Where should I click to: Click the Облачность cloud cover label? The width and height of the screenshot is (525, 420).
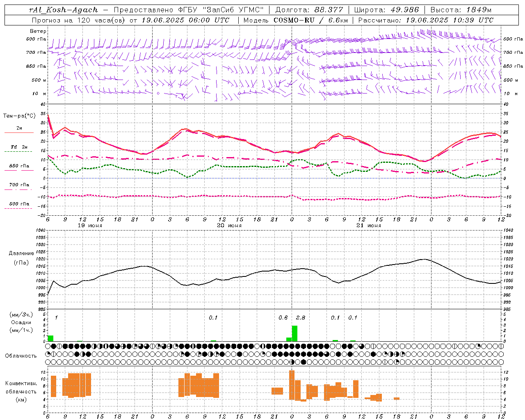(21, 356)
